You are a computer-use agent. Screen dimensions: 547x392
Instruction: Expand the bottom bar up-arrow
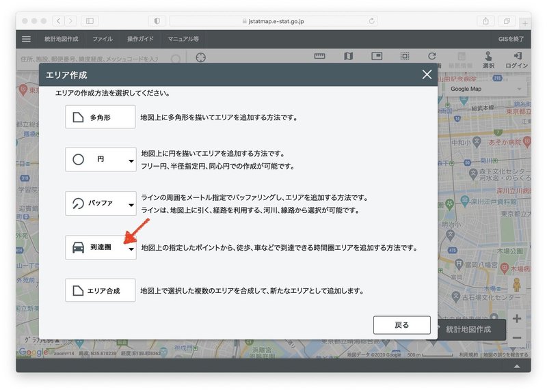point(517,366)
